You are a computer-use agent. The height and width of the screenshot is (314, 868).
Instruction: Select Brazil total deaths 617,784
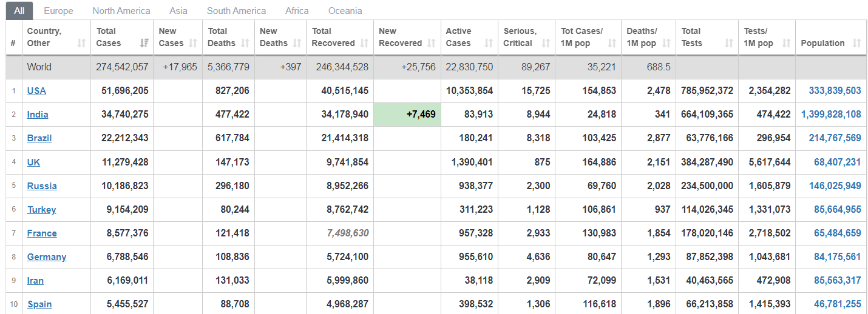pyautogui.click(x=232, y=138)
